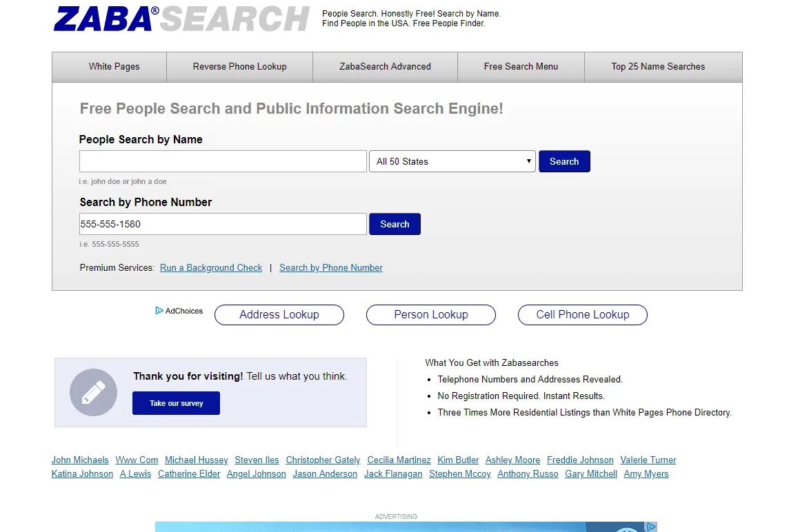The height and width of the screenshot is (532, 798).
Task: Open the Stephen Mccoy link
Action: (460, 473)
